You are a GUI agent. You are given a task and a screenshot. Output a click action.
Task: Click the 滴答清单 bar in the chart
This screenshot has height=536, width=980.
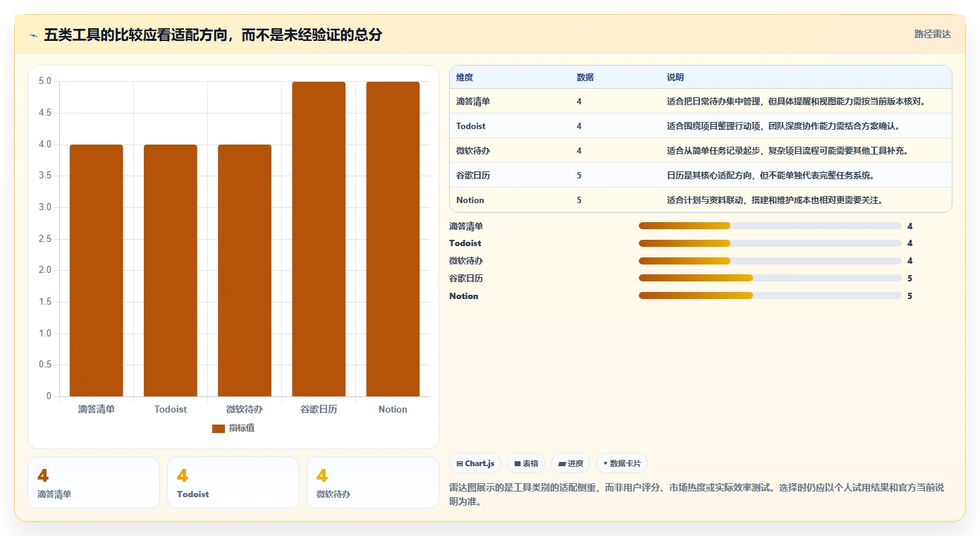(x=96, y=270)
